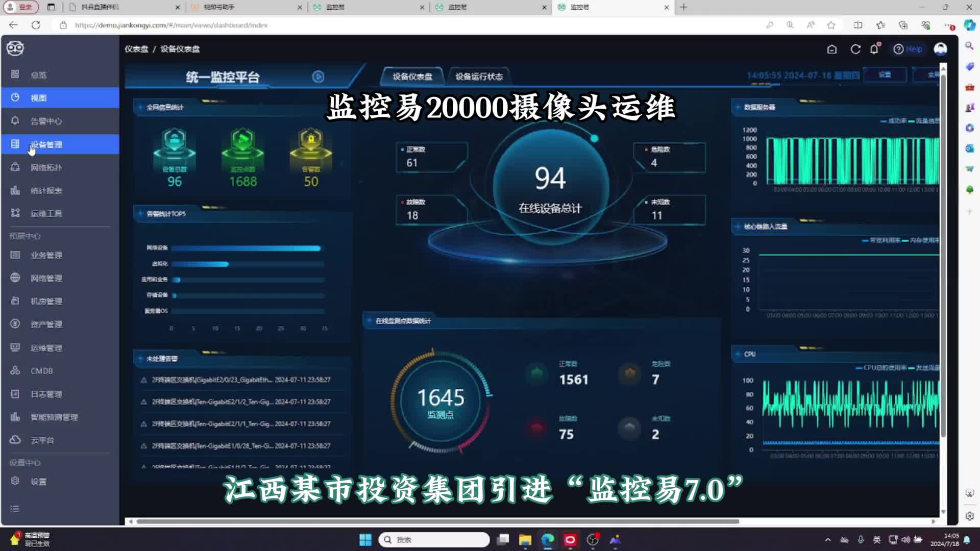Screen dimensions: 980x551
Task: Click the taskbar search box
Action: 434,539
